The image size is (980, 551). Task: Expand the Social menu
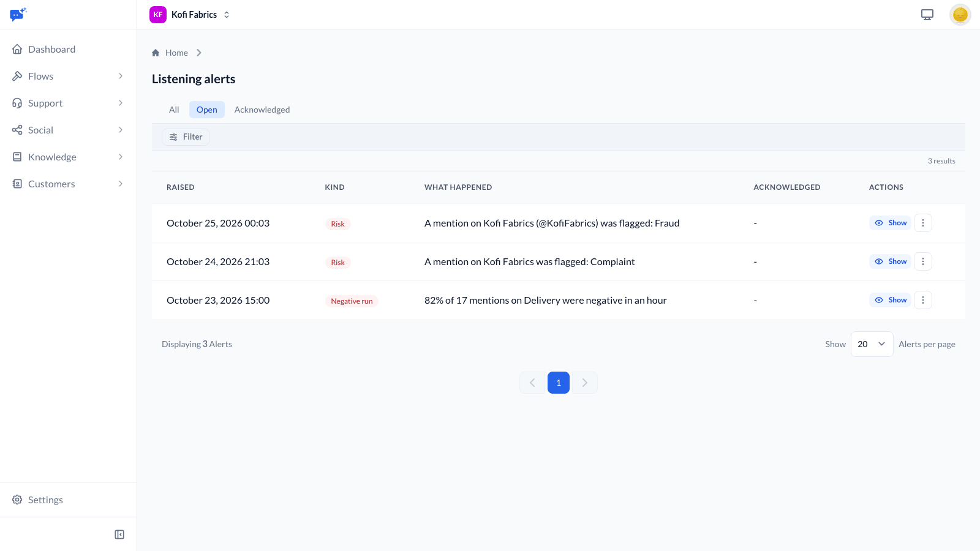(68, 130)
